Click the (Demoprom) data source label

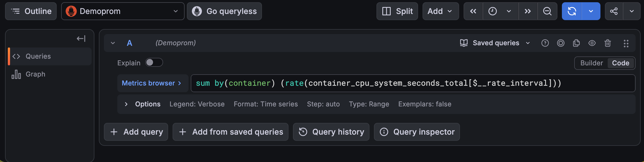(176, 43)
